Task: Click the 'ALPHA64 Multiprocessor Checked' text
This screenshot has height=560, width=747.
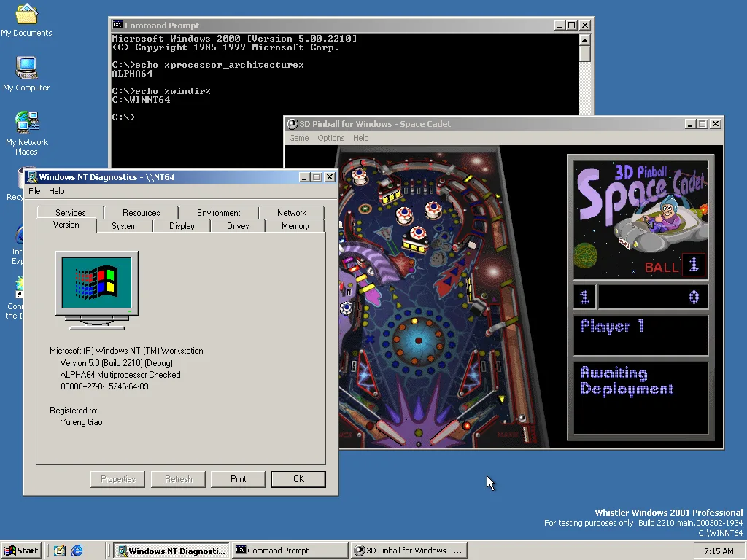Action: pos(120,375)
